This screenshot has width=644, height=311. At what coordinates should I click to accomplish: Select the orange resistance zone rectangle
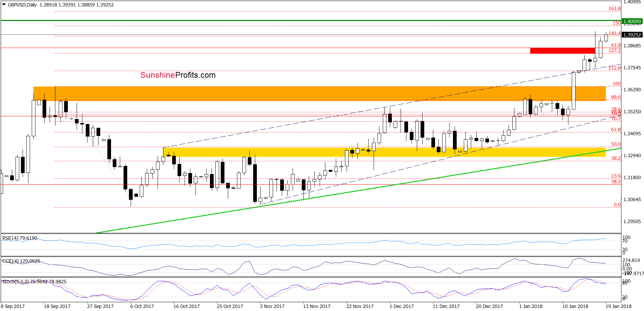point(320,94)
